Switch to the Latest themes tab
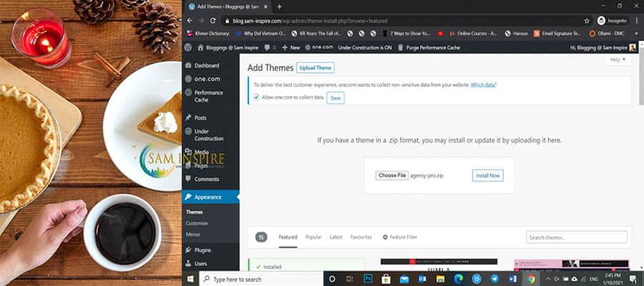 click(336, 237)
